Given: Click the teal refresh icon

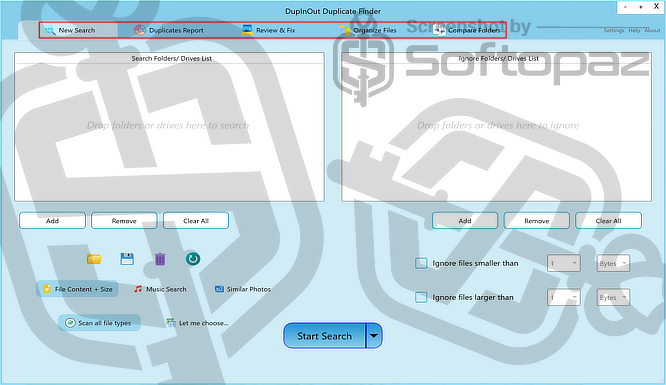Looking at the screenshot, I should click(x=193, y=259).
